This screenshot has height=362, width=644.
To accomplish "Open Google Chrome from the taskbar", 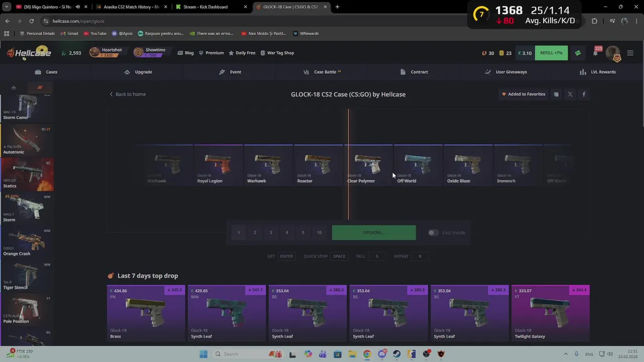I will (x=367, y=354).
